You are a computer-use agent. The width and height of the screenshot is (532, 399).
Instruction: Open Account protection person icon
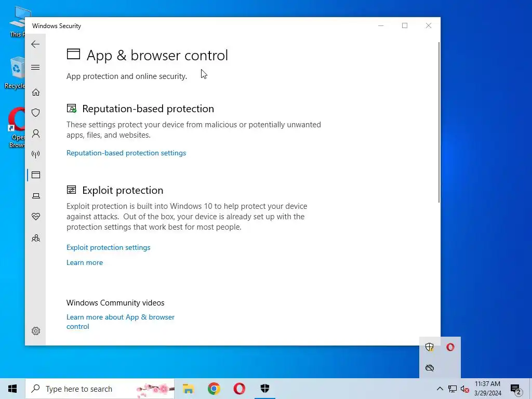(x=36, y=134)
